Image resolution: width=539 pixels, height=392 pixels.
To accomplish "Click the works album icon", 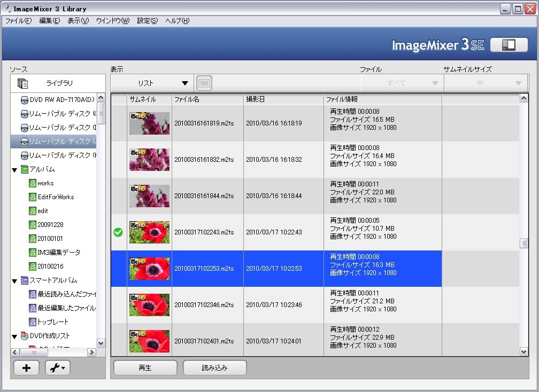I will pyautogui.click(x=32, y=183).
